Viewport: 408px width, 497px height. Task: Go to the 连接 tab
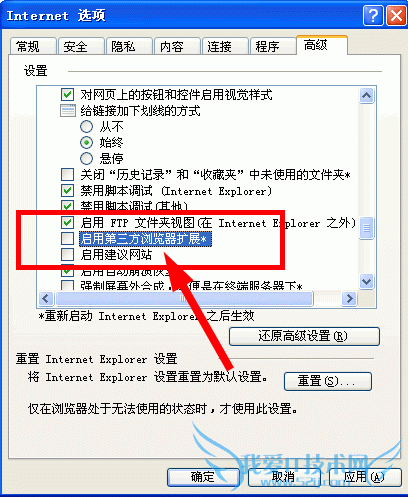click(225, 46)
